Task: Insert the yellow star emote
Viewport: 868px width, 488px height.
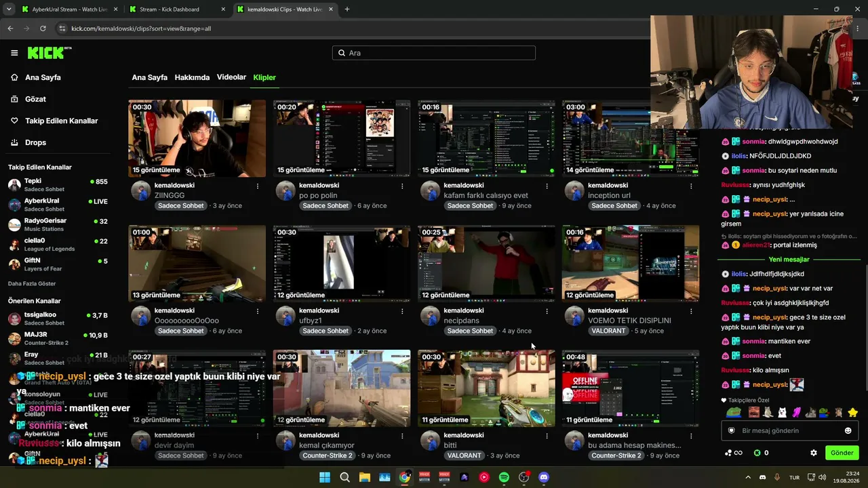Action: (853, 412)
